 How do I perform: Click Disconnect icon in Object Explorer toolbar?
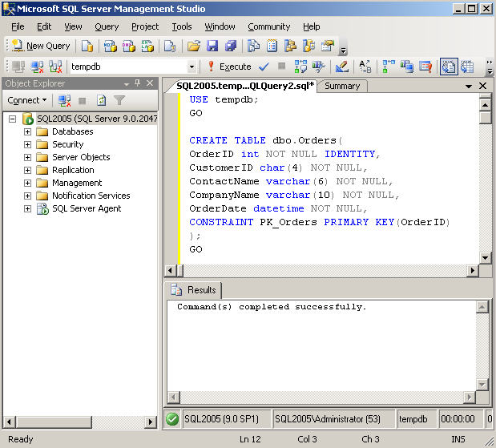(64, 101)
